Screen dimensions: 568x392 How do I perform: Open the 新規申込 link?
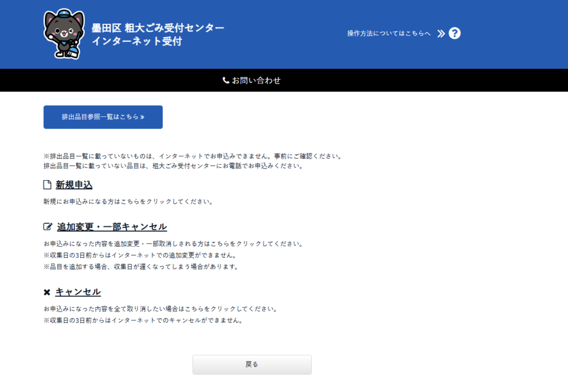click(74, 185)
